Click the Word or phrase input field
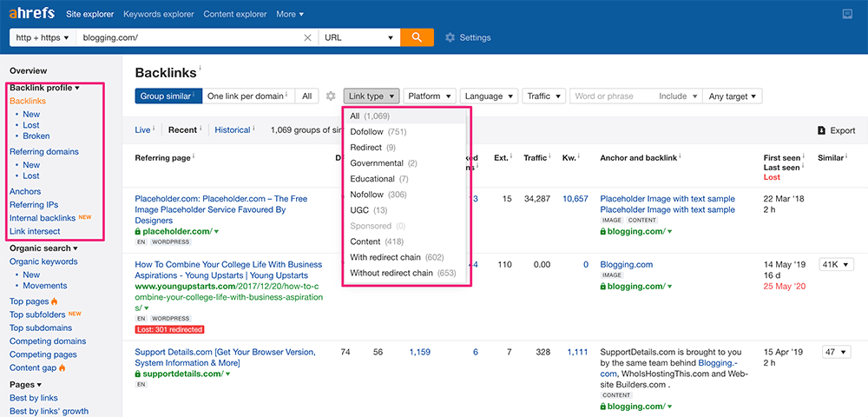 point(612,96)
